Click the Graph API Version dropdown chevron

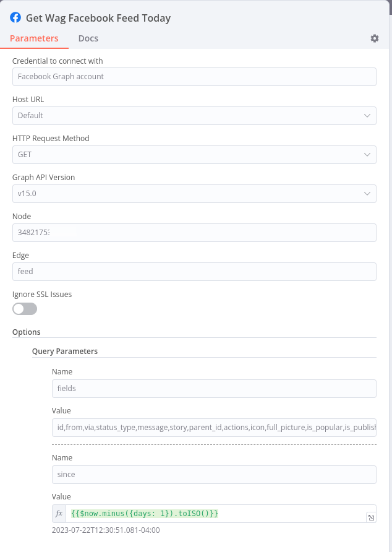tap(367, 193)
